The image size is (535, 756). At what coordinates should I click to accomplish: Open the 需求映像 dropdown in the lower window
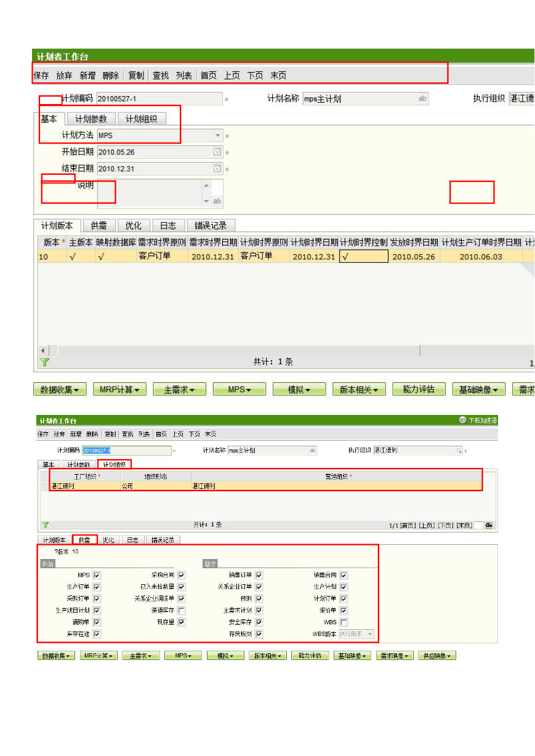(x=395, y=656)
